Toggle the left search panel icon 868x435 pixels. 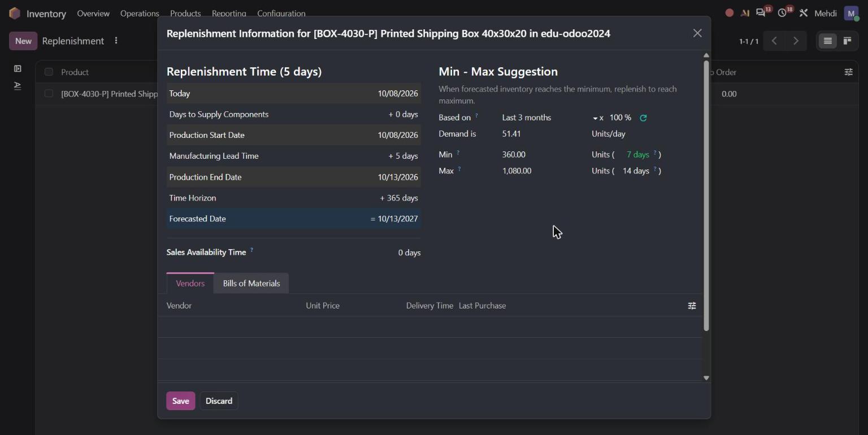click(18, 69)
